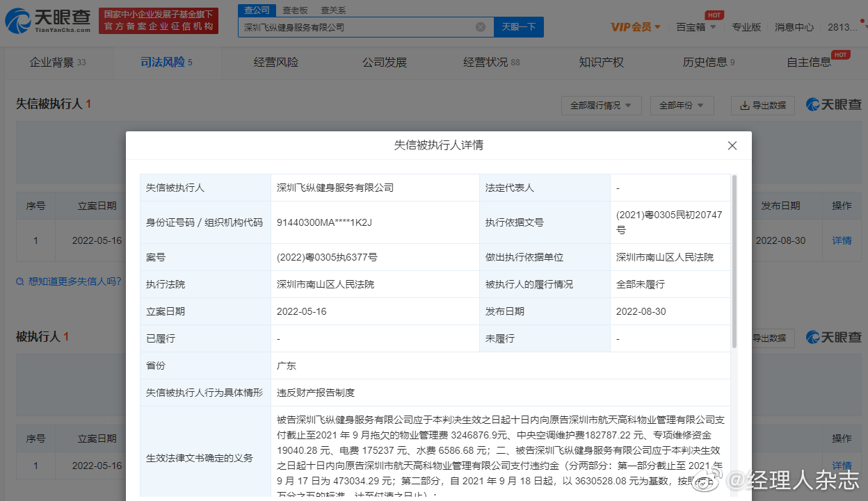Click the search icon beside 想知道更多失信人吗
The image size is (868, 501).
pyautogui.click(x=20, y=281)
